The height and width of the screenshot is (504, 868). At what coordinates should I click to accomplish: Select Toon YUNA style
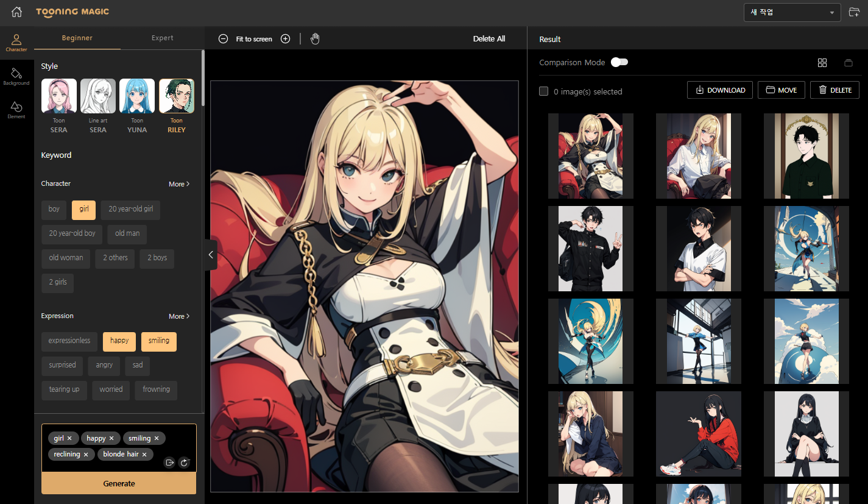tap(137, 105)
